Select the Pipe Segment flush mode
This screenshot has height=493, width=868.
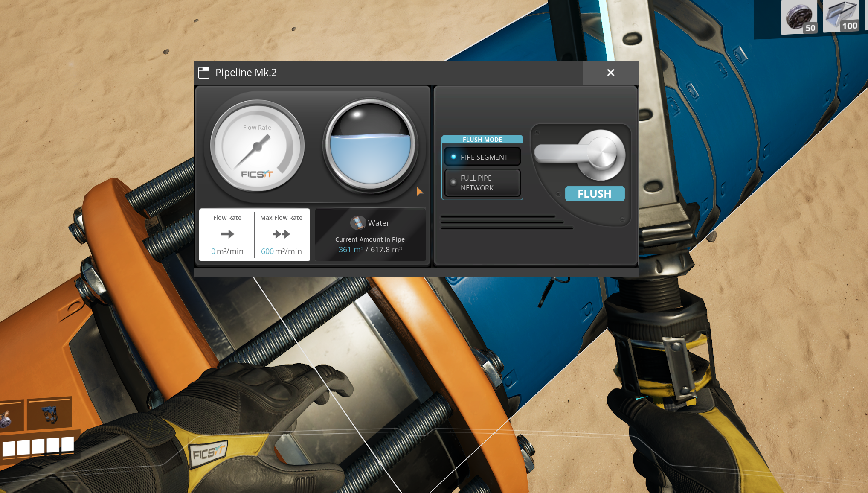tap(482, 157)
